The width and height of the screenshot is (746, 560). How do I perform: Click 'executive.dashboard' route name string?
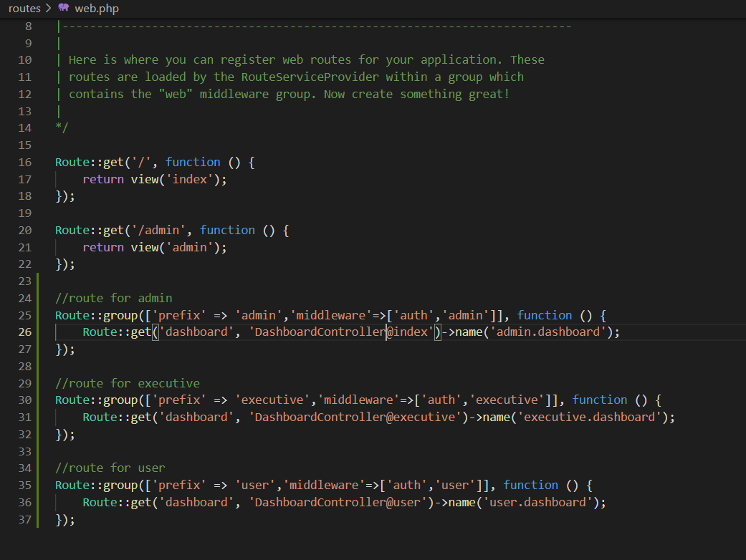coord(590,417)
